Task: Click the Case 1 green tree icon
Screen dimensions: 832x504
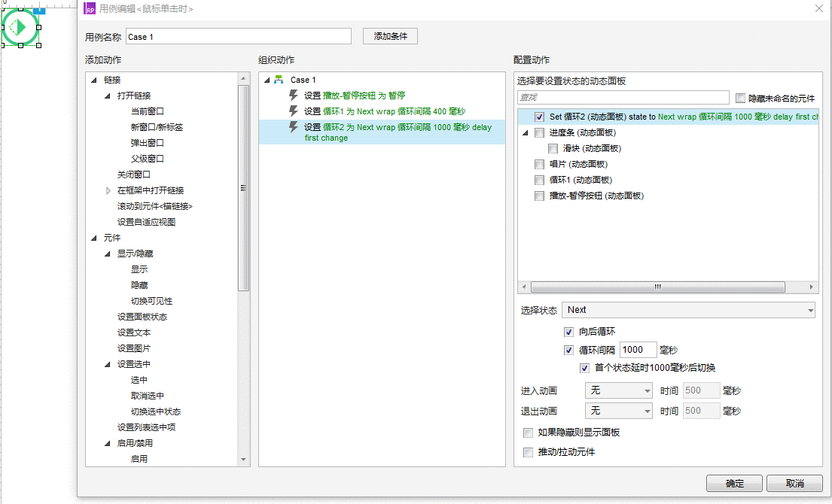Action: [279, 80]
